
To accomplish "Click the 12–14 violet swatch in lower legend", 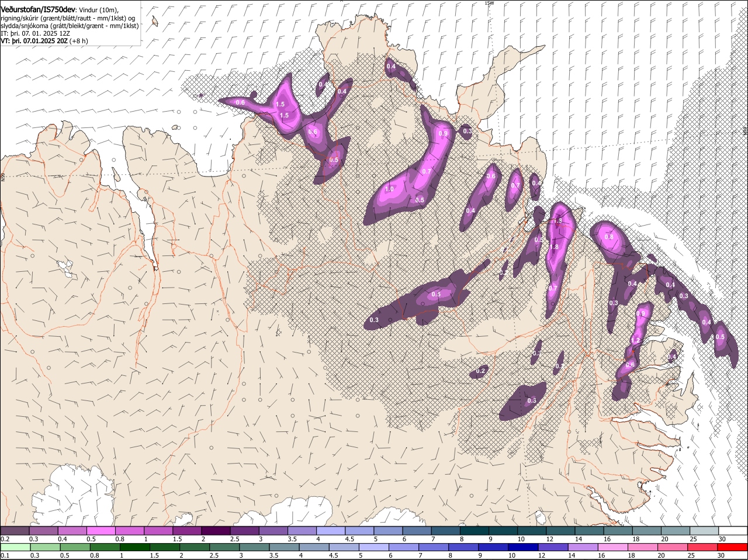I will tap(552, 547).
